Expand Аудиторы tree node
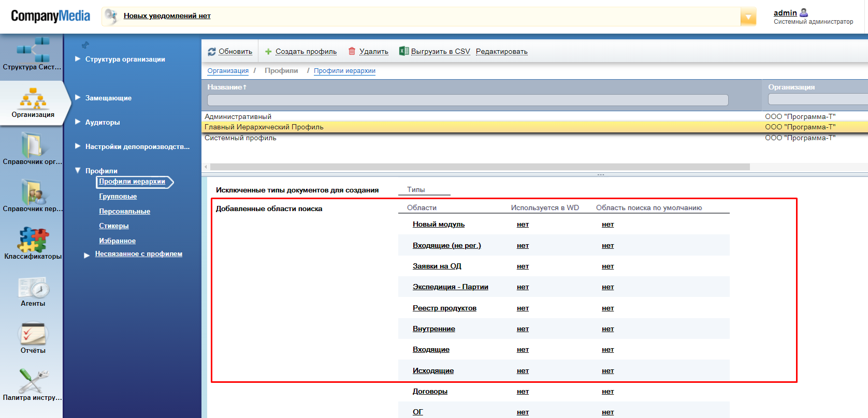Viewport: 868px width, 418px height. tap(78, 122)
